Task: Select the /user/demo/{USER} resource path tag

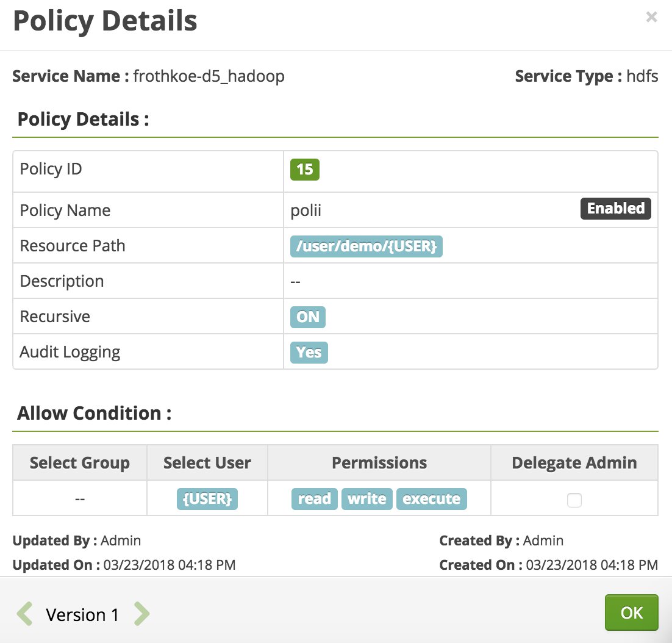Action: click(x=366, y=246)
